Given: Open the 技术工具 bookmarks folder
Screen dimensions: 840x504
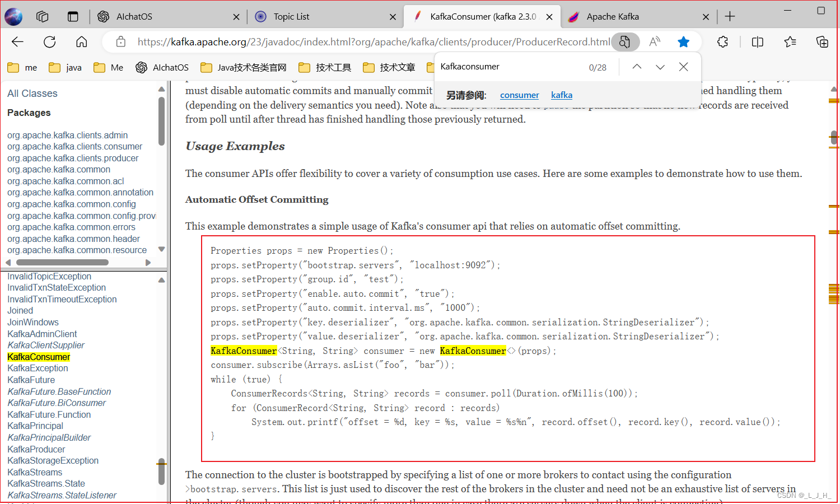Looking at the screenshot, I should pos(325,68).
